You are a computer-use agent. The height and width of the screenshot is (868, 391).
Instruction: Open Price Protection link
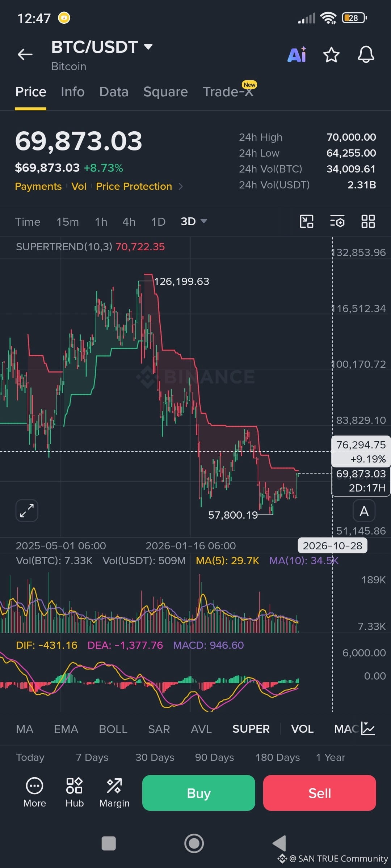coord(134,187)
